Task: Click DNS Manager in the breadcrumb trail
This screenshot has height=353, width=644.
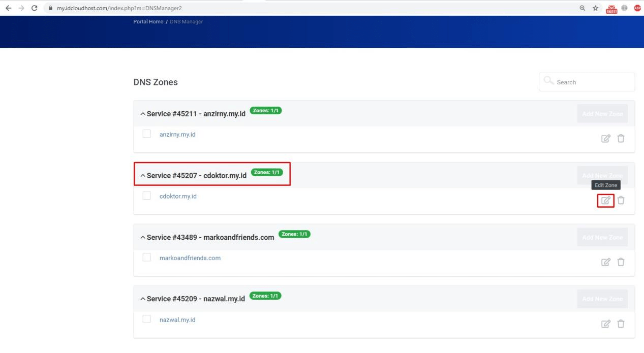Action: pos(187,21)
